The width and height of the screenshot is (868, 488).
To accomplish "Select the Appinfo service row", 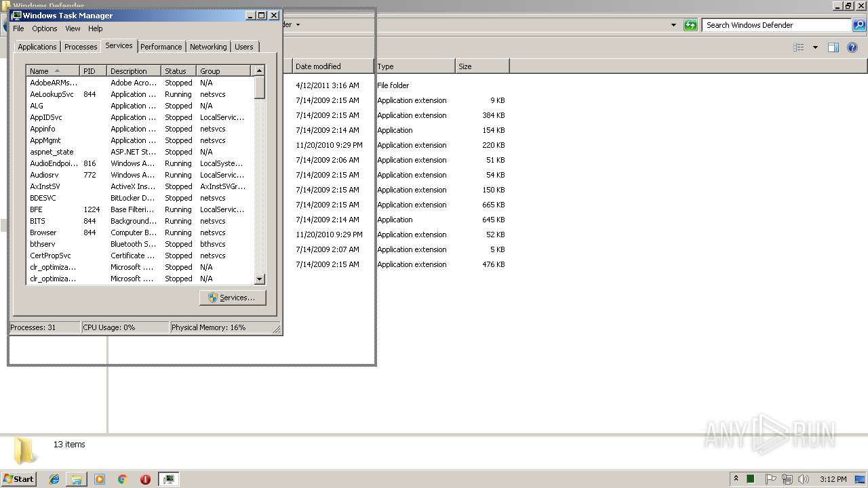I will pyautogui.click(x=140, y=129).
